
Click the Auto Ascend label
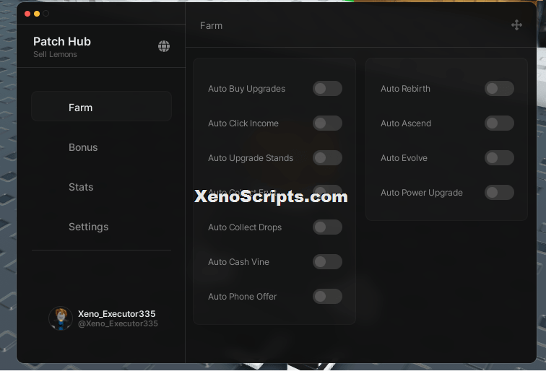(x=406, y=123)
